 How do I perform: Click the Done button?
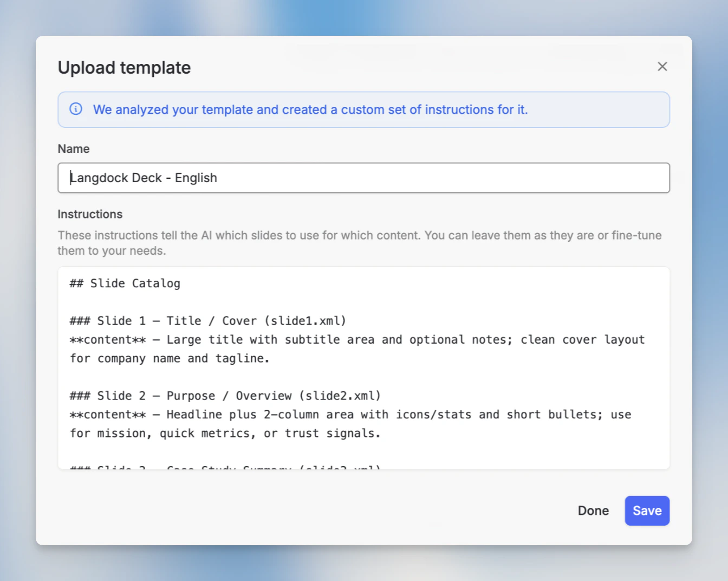coord(593,511)
